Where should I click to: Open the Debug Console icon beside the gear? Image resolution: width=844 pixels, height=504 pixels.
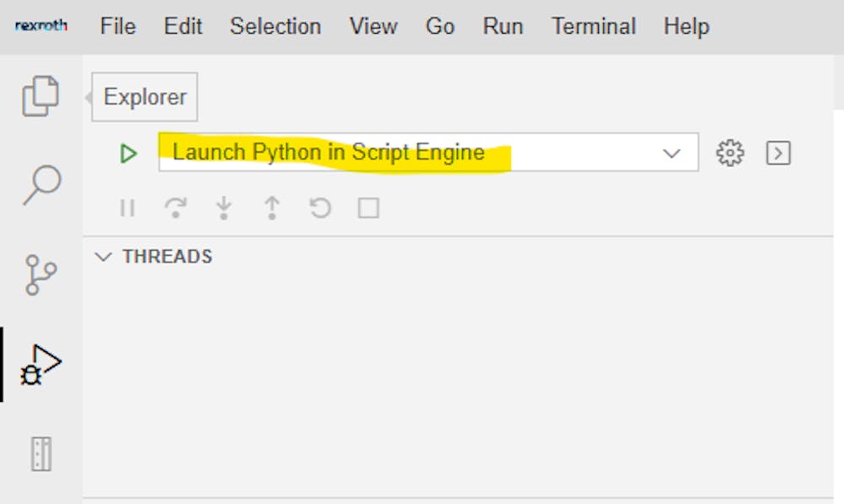778,153
